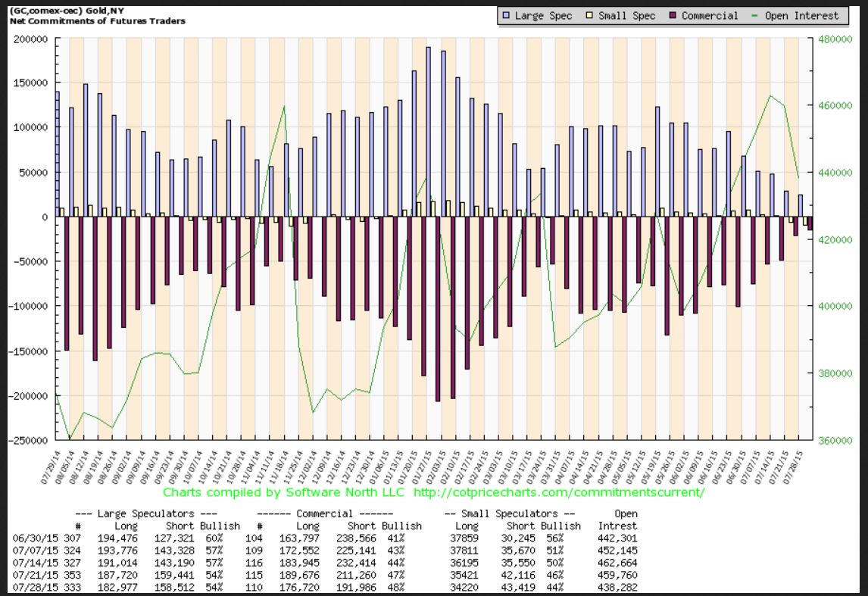
Task: Click the Open Interest green line marker
Action: pos(758,16)
